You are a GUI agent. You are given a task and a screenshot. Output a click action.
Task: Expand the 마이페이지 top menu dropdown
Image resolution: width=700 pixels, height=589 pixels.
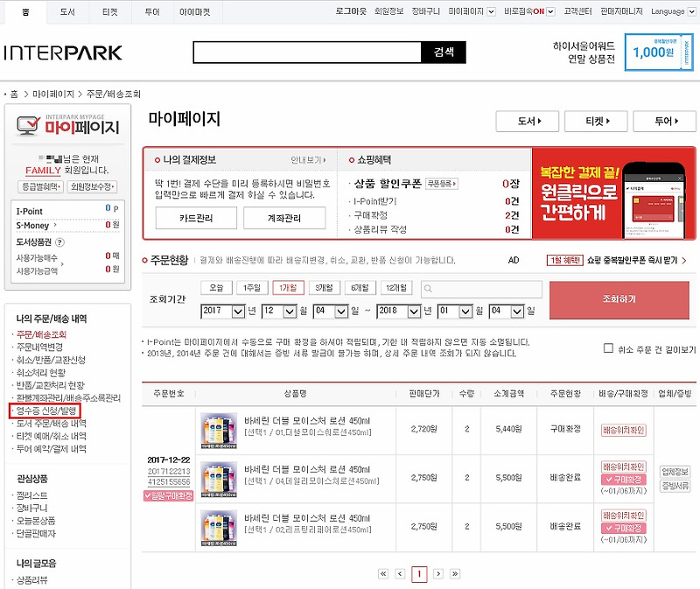(x=491, y=11)
